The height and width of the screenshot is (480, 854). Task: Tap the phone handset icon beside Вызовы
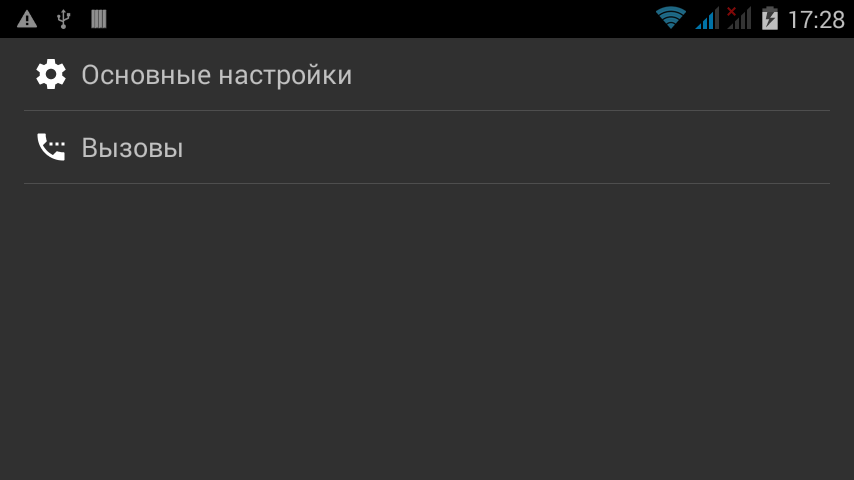[51, 147]
